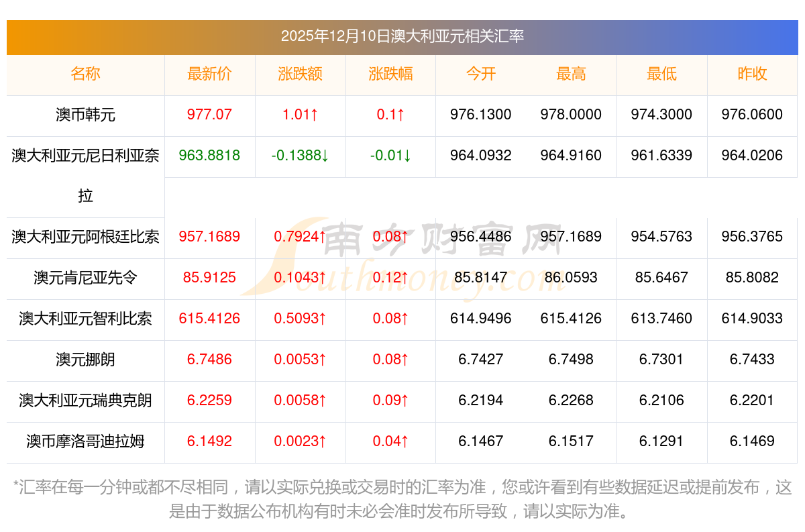
Task: Click the previous close 964.0206
Action: tap(752, 156)
